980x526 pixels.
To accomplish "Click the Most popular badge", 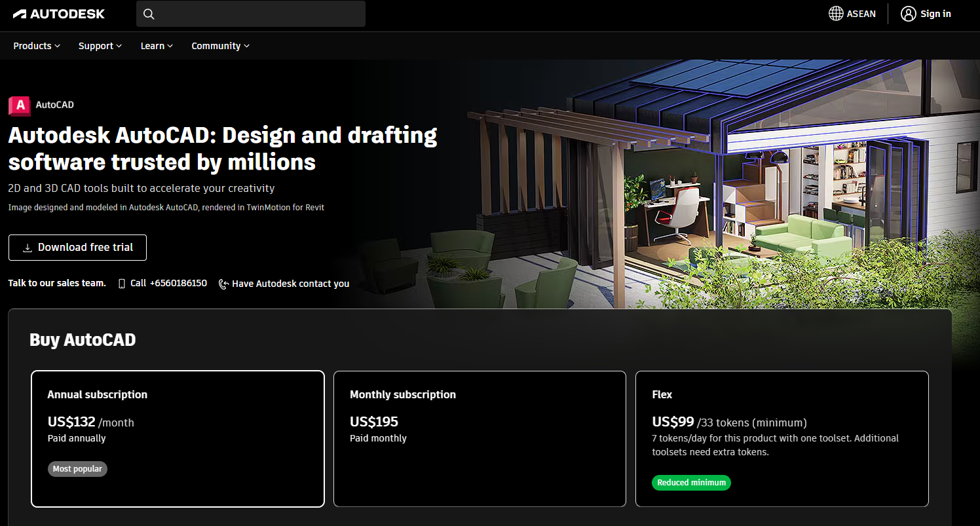I will coord(77,469).
